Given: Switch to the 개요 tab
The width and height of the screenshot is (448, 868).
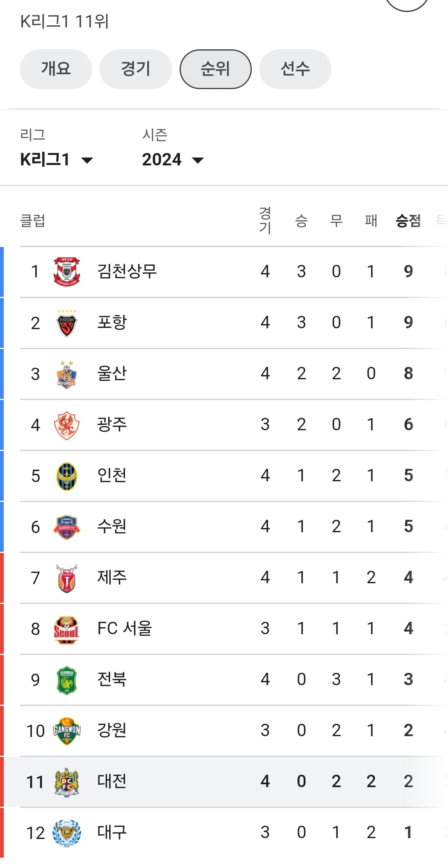Looking at the screenshot, I should point(56,69).
